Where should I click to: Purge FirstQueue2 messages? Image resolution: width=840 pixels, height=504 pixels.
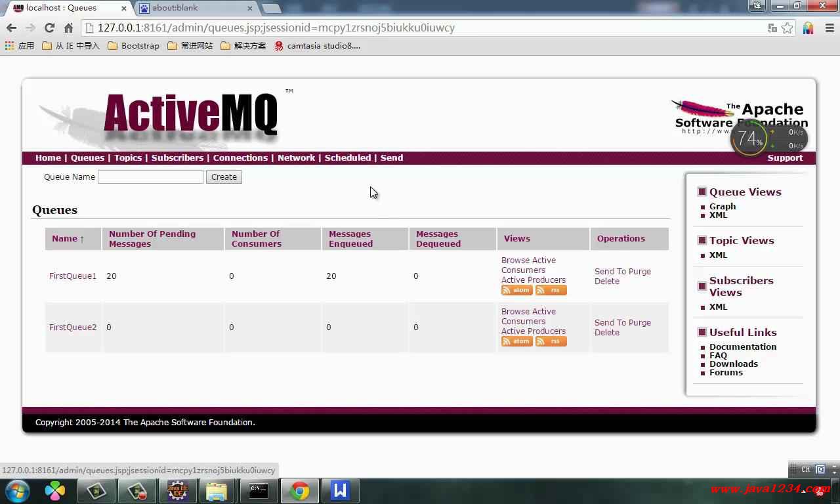639,322
